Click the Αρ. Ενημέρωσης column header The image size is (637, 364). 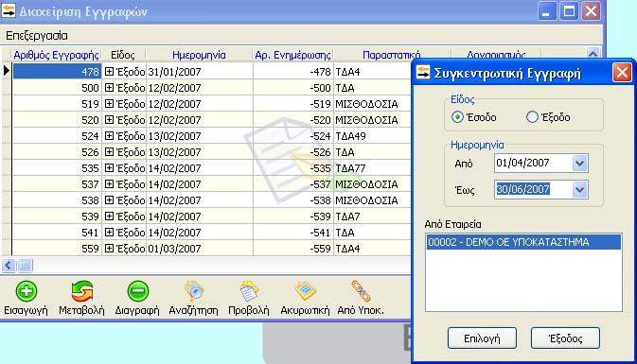[292, 55]
